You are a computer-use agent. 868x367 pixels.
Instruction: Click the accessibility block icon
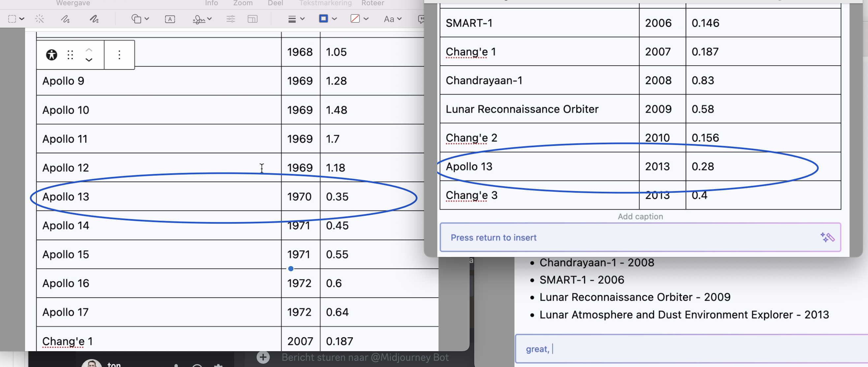[x=51, y=55]
